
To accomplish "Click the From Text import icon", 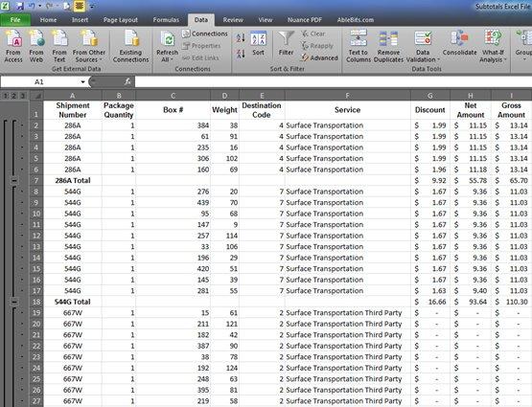I will point(59,46).
